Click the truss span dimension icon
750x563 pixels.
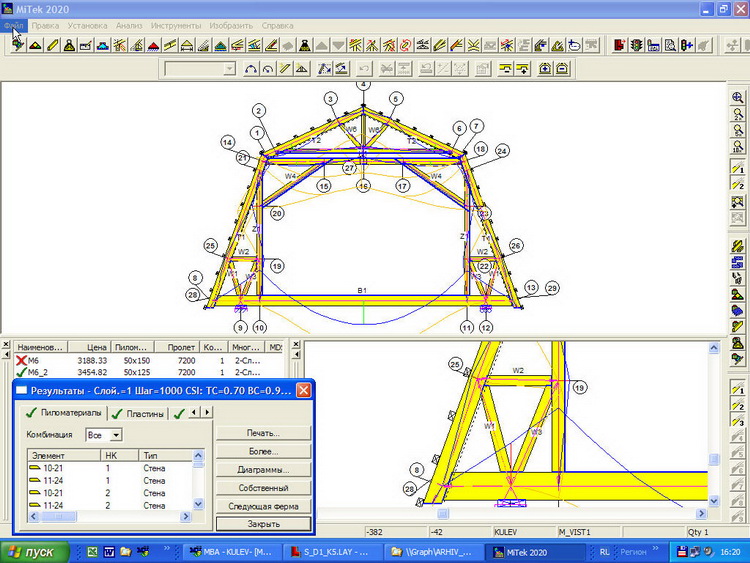coord(187,45)
